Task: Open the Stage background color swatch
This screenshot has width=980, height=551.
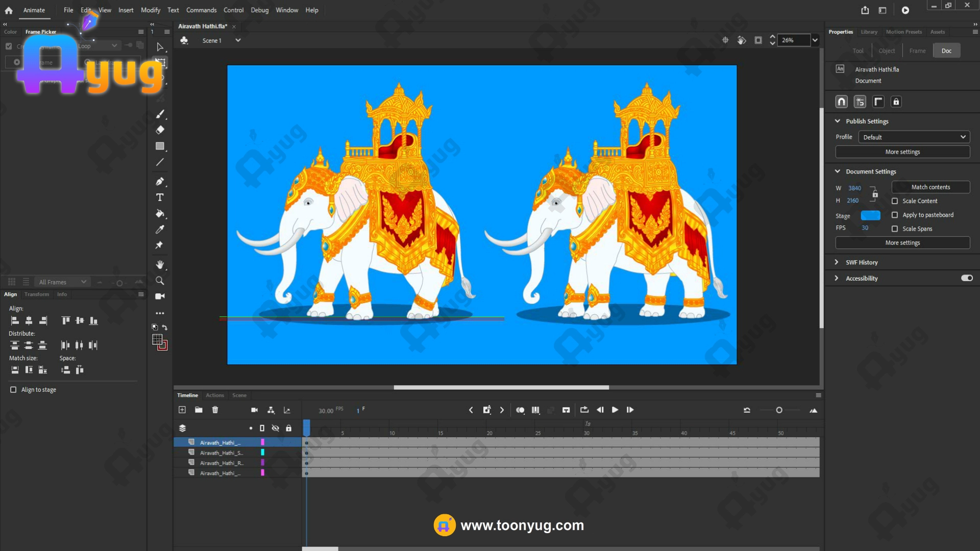Action: tap(870, 215)
